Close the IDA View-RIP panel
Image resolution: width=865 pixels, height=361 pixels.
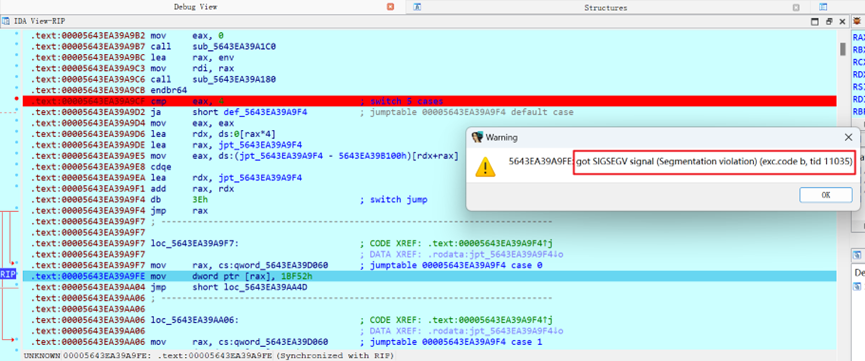pos(842,22)
